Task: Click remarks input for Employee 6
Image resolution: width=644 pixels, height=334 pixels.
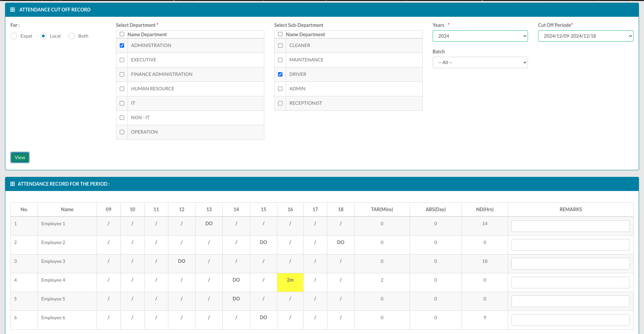Action: pyautogui.click(x=571, y=320)
